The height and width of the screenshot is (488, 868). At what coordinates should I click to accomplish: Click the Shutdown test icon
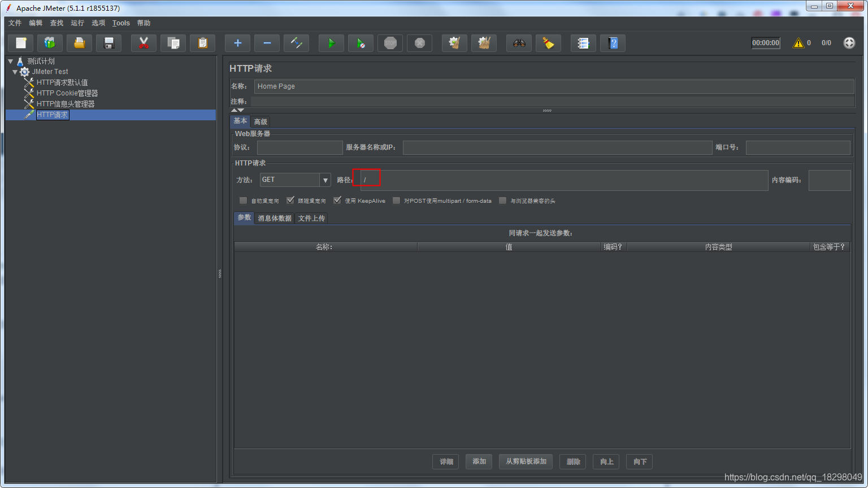420,43
